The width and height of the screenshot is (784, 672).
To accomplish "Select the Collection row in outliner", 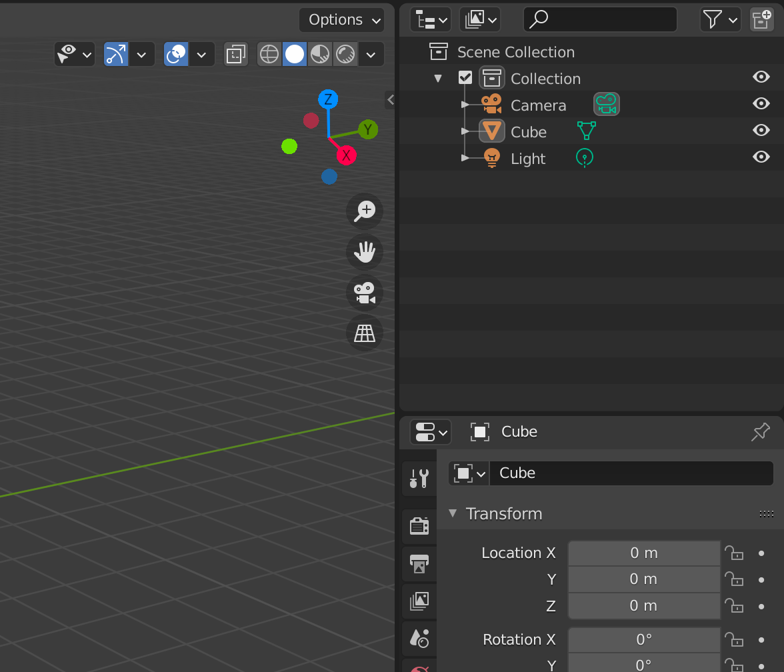I will coord(591,79).
